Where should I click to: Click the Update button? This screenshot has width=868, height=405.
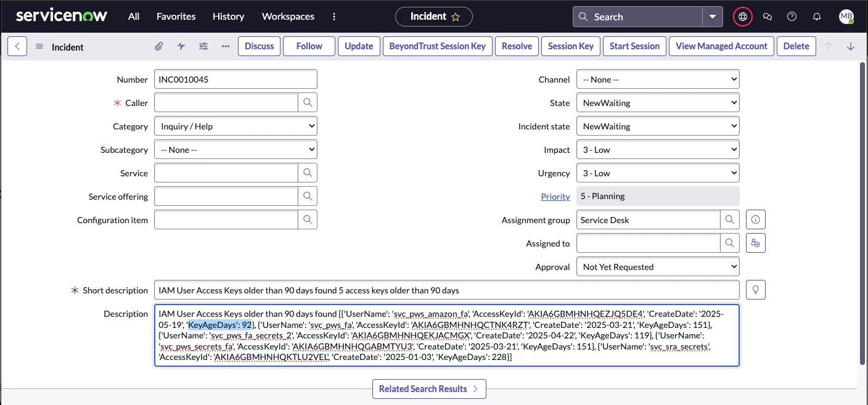[359, 46]
